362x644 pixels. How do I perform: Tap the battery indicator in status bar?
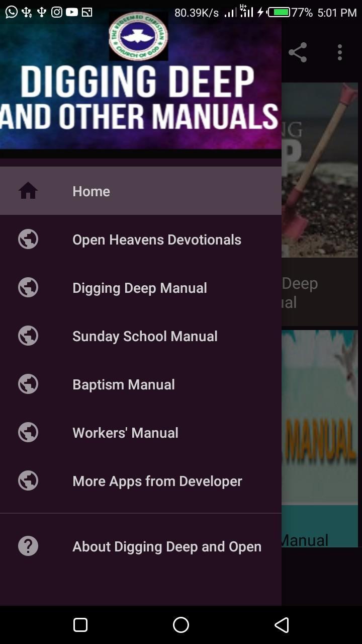279,12
